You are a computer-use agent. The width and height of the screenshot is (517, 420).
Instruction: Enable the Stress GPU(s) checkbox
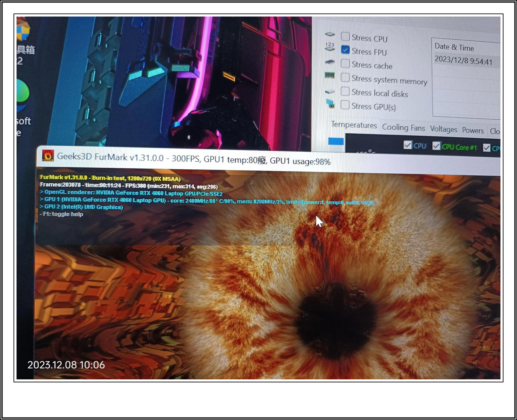345,105
